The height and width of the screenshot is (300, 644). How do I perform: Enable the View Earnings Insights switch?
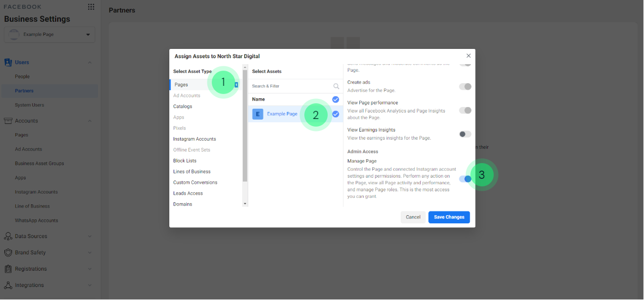pos(465,134)
